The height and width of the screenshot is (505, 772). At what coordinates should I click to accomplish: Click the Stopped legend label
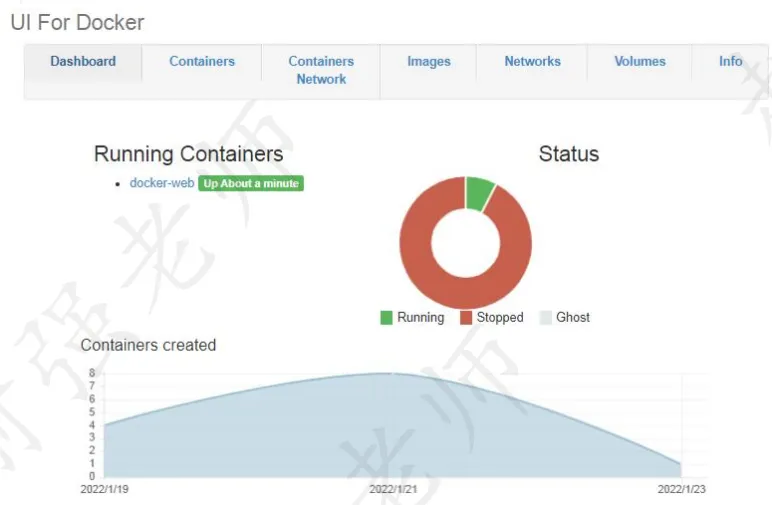point(500,317)
